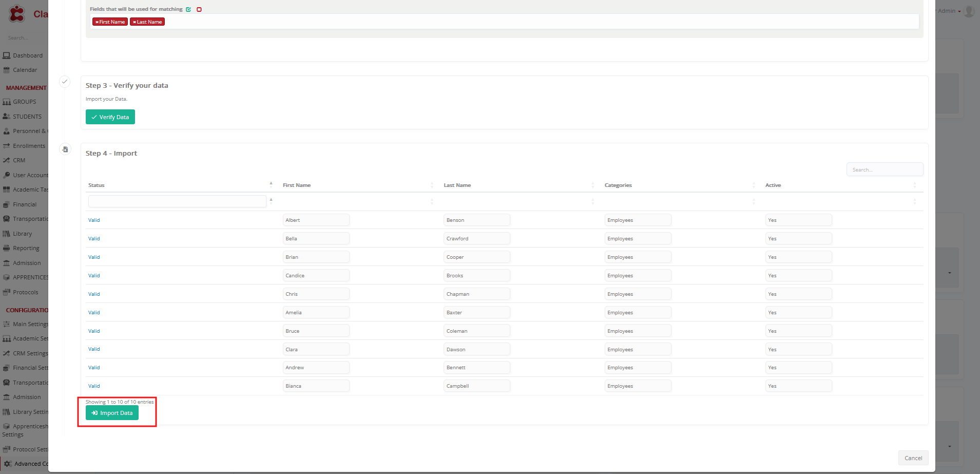Image resolution: width=980 pixels, height=474 pixels.
Task: Click the green select-all matching fields icon
Action: click(x=188, y=9)
